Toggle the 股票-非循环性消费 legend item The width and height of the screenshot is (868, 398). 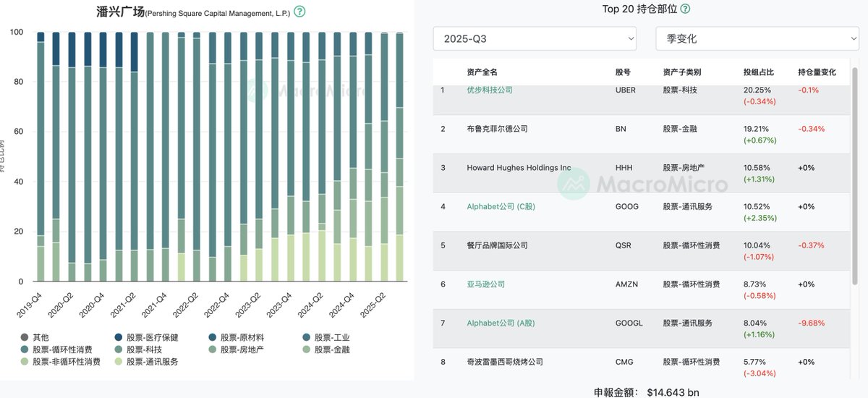pyautogui.click(x=60, y=361)
